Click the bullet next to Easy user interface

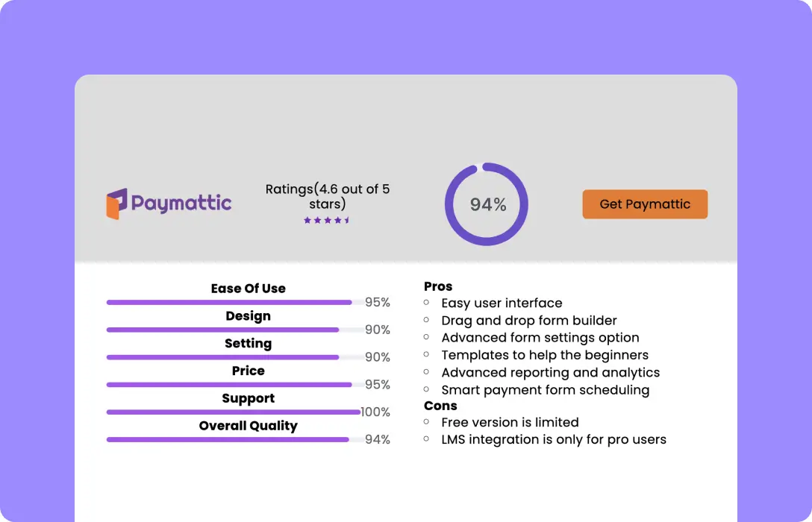[x=426, y=303]
